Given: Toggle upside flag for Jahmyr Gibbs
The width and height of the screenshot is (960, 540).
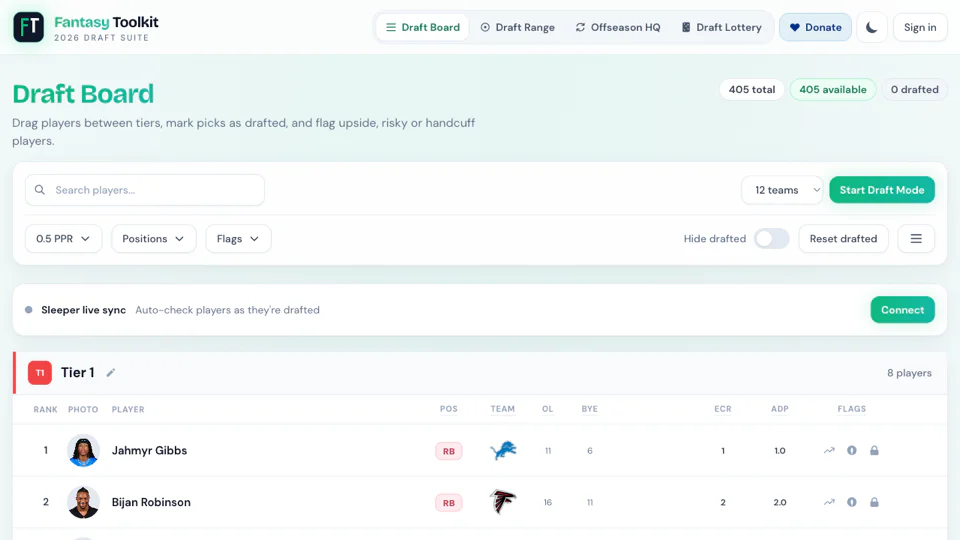Looking at the screenshot, I should pyautogui.click(x=829, y=451).
